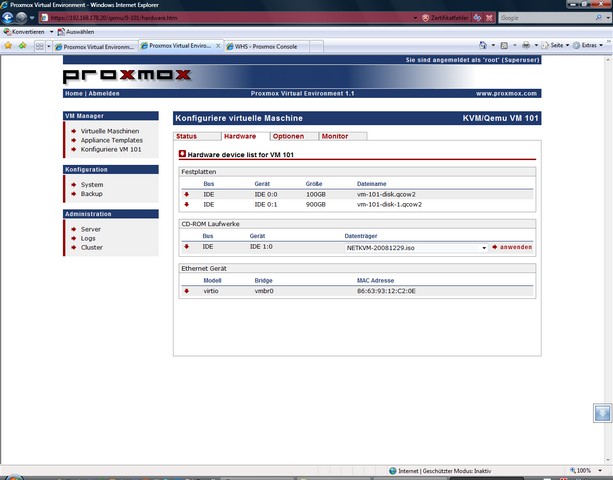Click the Favorites star icon
Viewport: 613px width, 480px height.
[8, 46]
